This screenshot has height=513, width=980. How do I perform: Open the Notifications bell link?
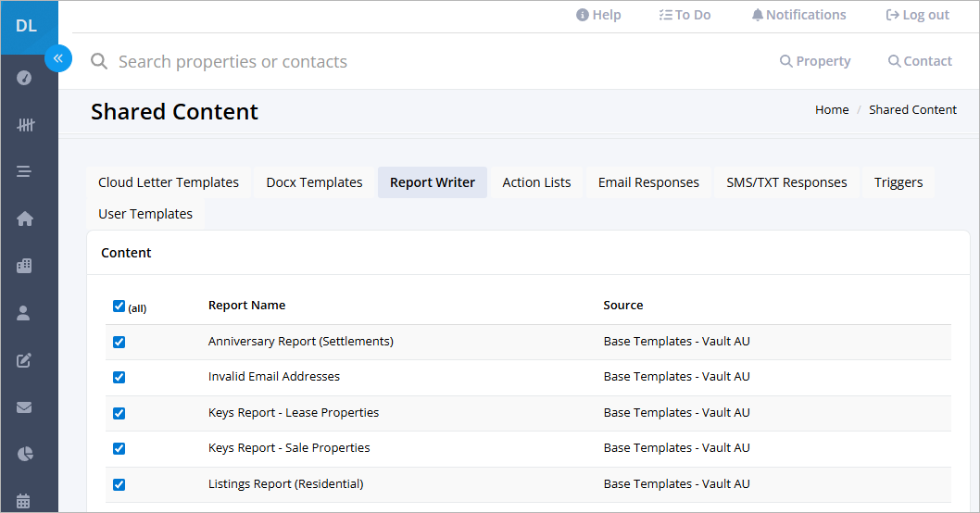point(798,15)
